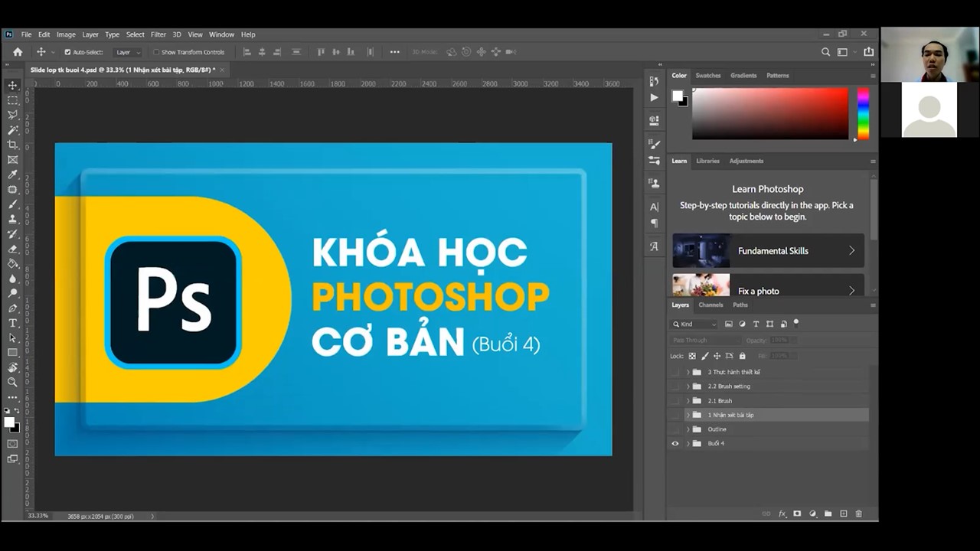Screen dimensions: 980x551
Task: Open the more align options ellipsis
Action: click(x=394, y=52)
